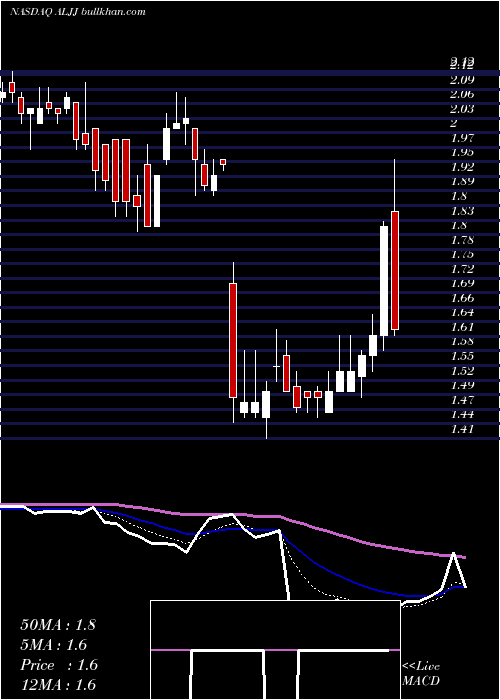500x700 pixels.
Task: Select the 1.61 price axis label
Action: click(462, 327)
